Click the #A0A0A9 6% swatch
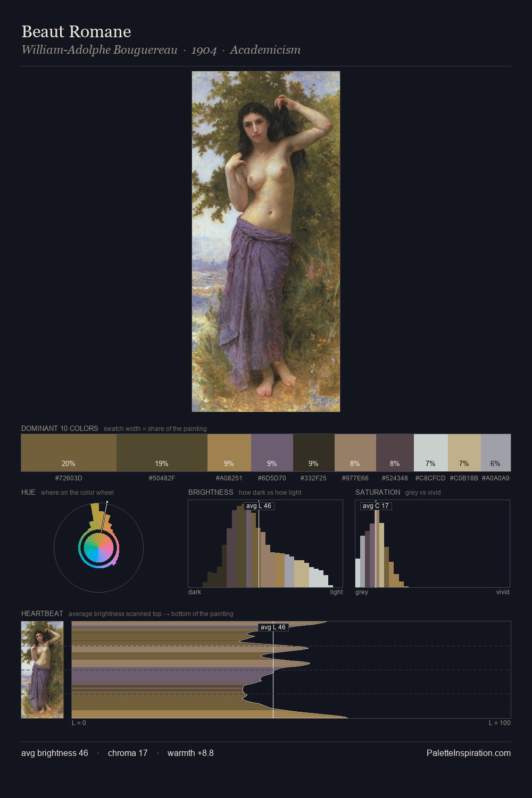 point(496,453)
